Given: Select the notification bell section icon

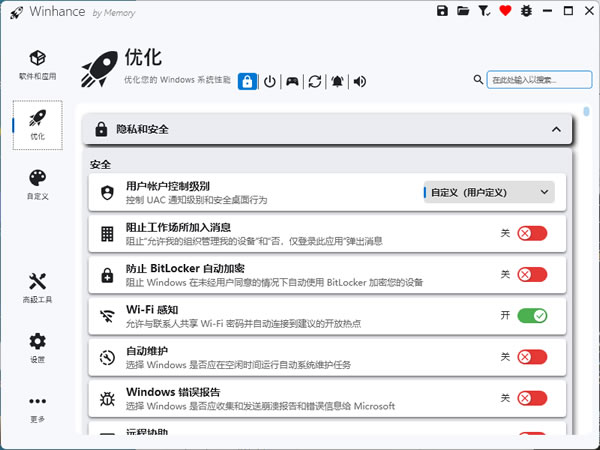Looking at the screenshot, I should [338, 81].
